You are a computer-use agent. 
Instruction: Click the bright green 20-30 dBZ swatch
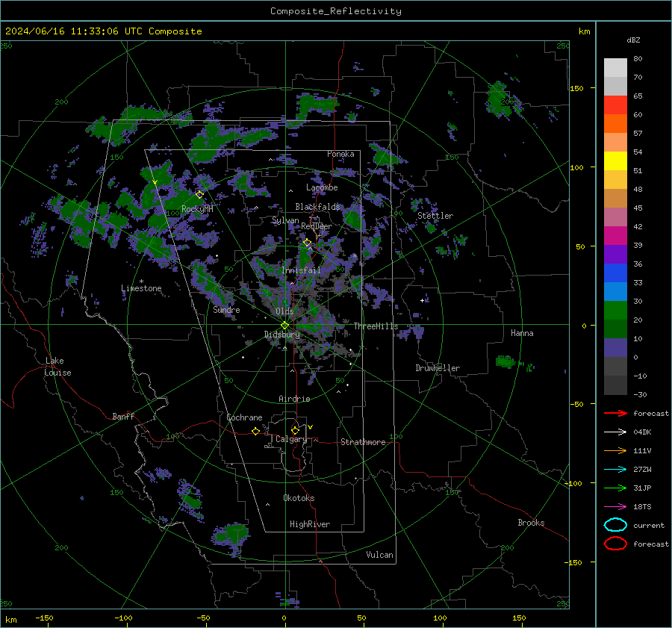615,311
